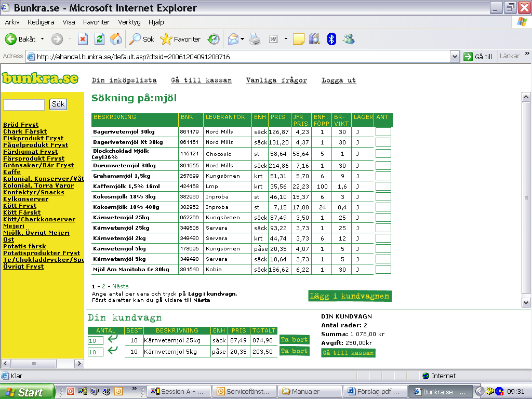Open the address bar dropdown
532x399 pixels.
tap(455, 57)
